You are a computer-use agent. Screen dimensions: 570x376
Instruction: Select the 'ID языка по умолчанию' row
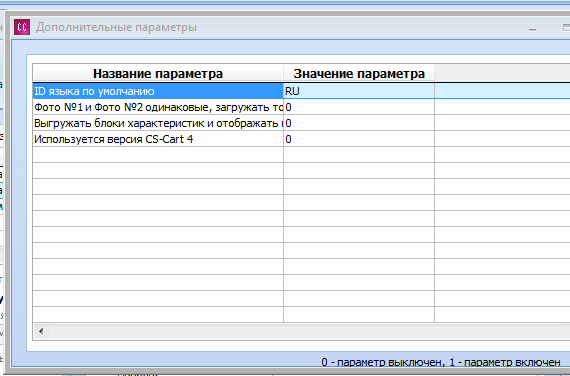(158, 91)
